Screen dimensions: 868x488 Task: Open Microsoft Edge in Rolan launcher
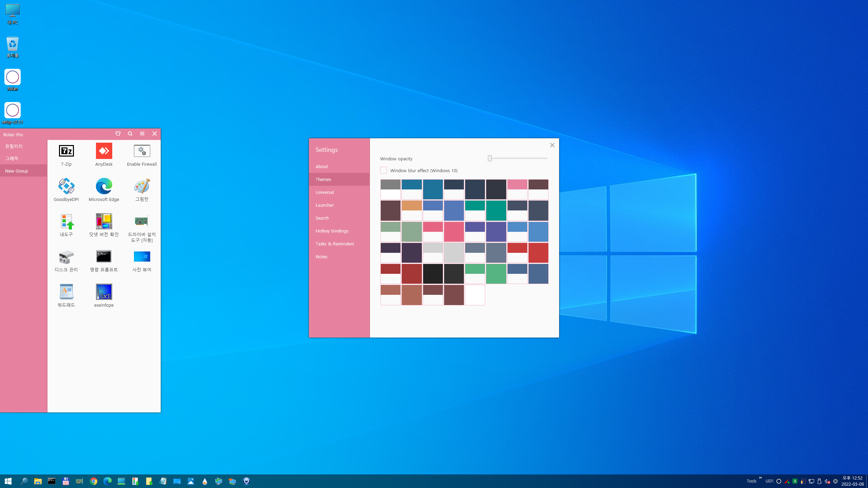pos(104,190)
